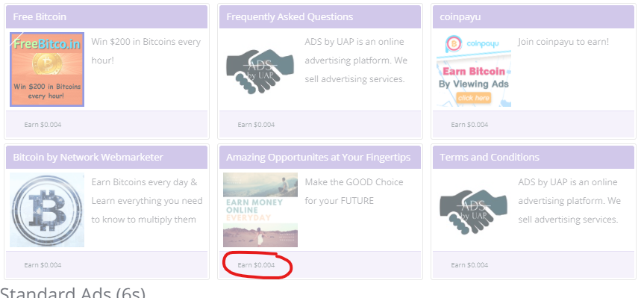Click Earn $0.004 under Bitcoin by Network Webmarketer
Screen dimensions: 644x298
click(43, 265)
